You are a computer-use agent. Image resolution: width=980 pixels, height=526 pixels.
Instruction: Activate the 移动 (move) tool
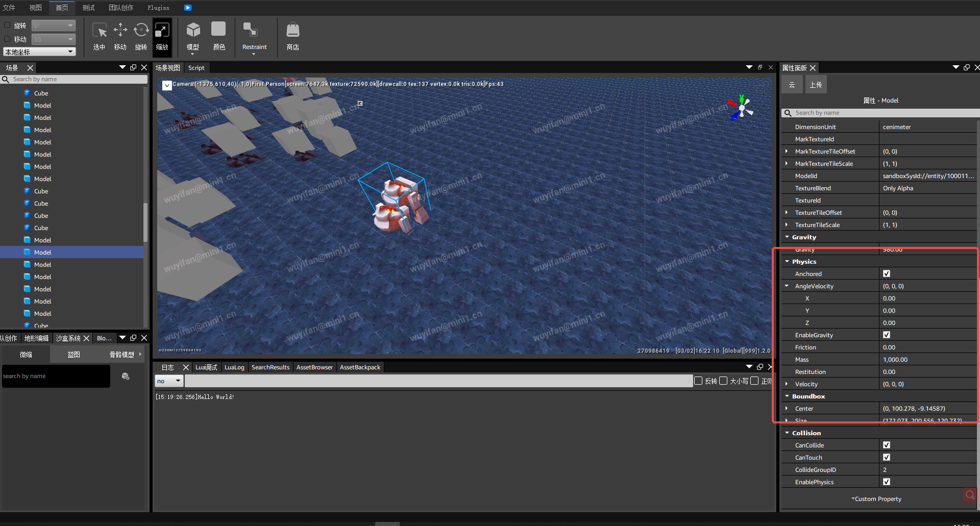point(120,37)
